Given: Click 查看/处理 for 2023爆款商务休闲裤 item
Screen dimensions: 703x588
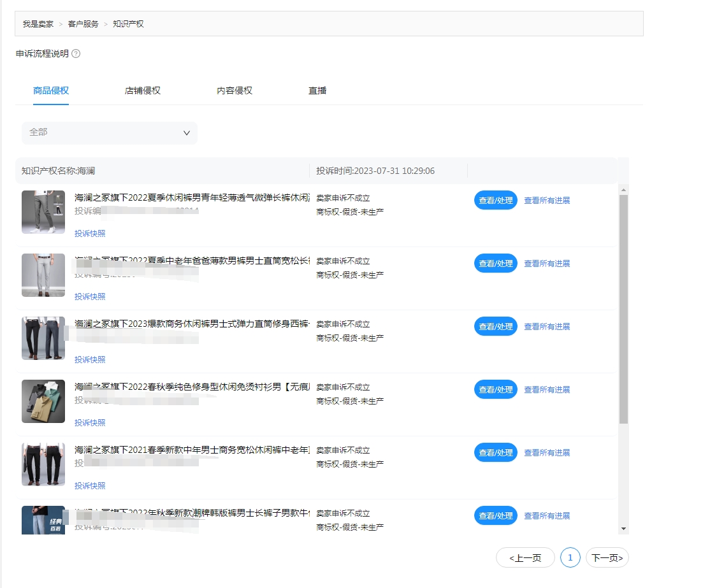Looking at the screenshot, I should (x=496, y=327).
